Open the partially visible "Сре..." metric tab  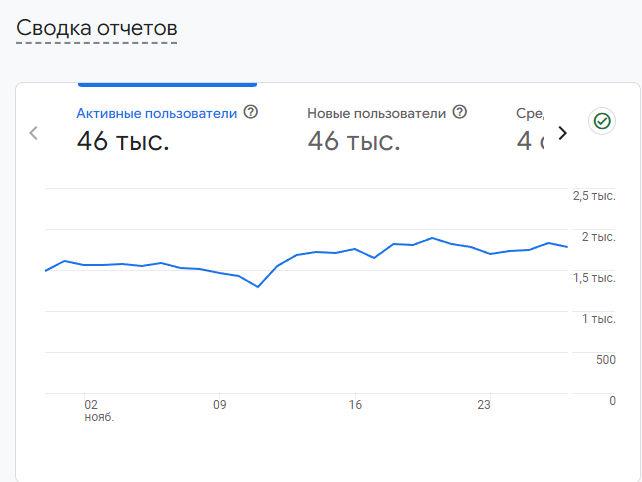point(530,113)
